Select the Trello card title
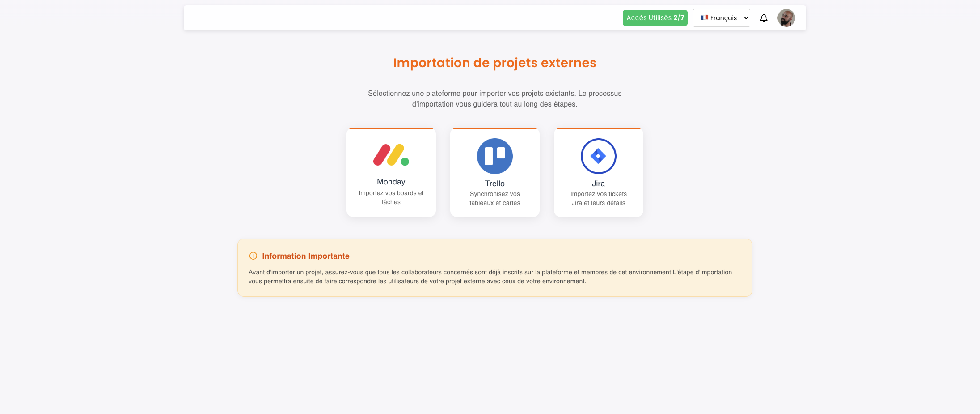 [495, 184]
